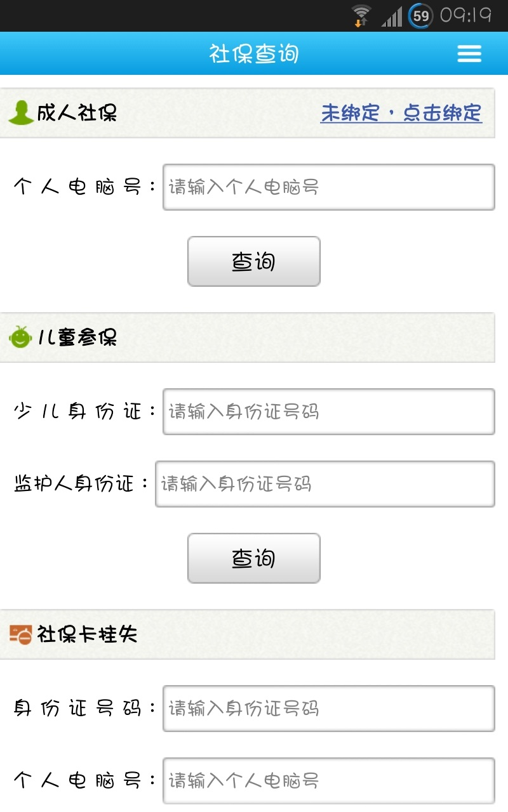Tap the 社保查询 page title

(253, 54)
